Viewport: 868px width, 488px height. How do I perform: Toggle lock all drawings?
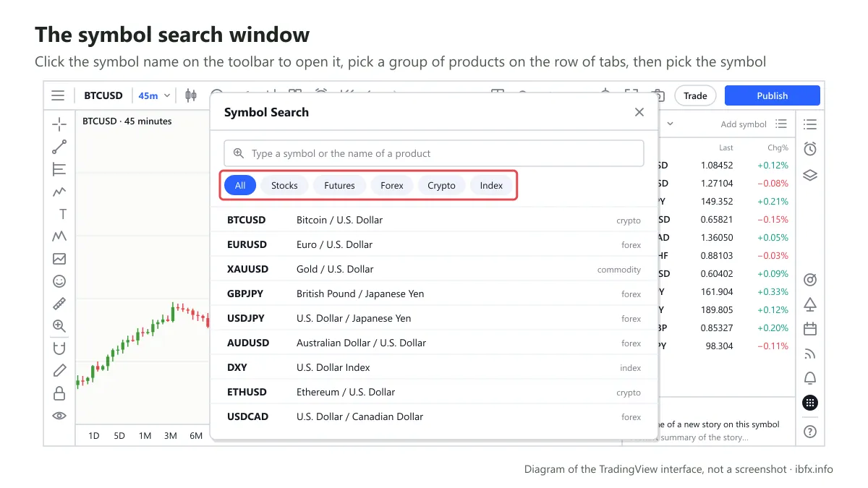[x=59, y=393]
